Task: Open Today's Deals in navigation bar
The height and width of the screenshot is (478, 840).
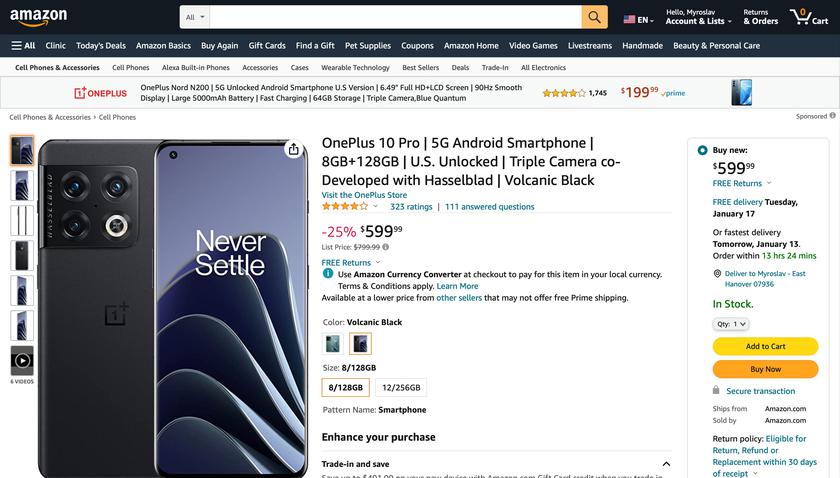Action: point(101,45)
